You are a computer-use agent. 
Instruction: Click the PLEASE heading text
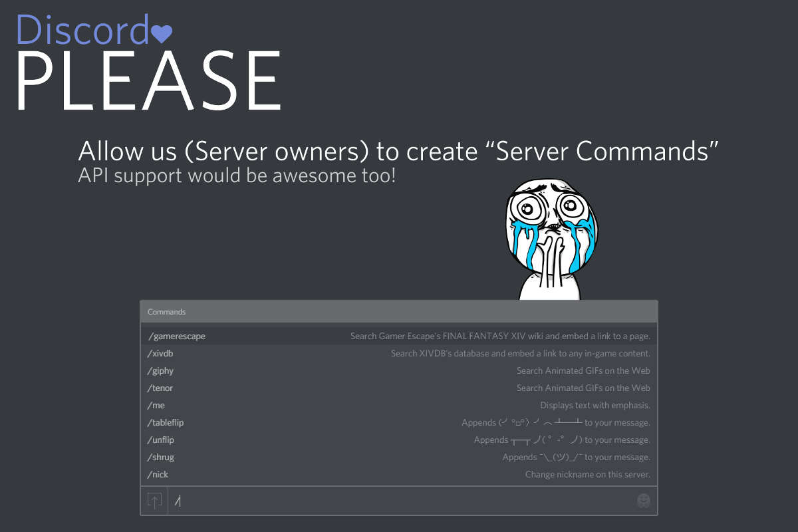click(x=148, y=81)
